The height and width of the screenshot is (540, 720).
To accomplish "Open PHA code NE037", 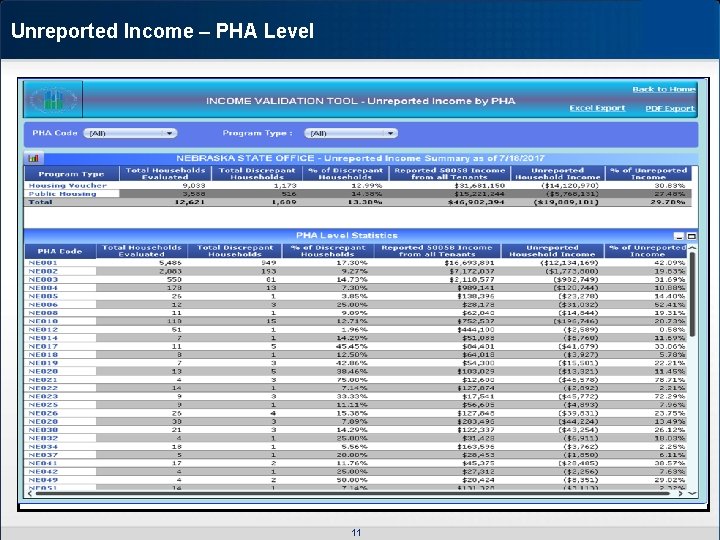I will point(43,455).
